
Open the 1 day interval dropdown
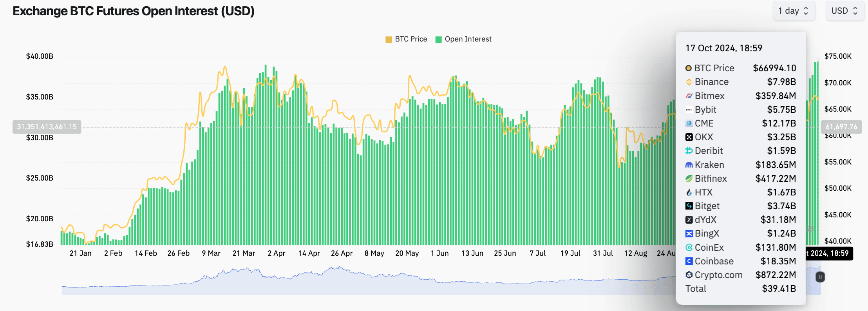click(794, 11)
